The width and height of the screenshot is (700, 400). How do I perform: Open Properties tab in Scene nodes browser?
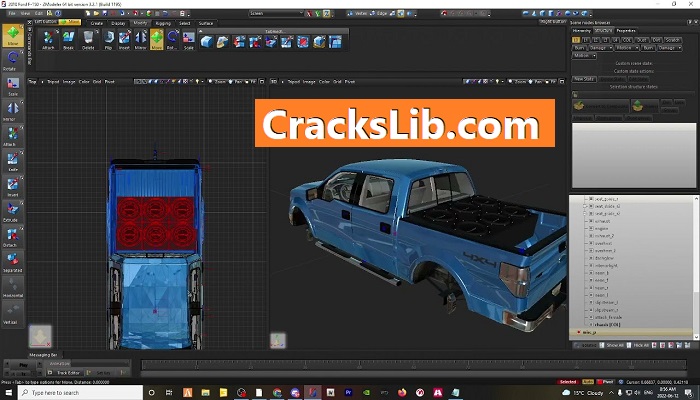coord(626,30)
